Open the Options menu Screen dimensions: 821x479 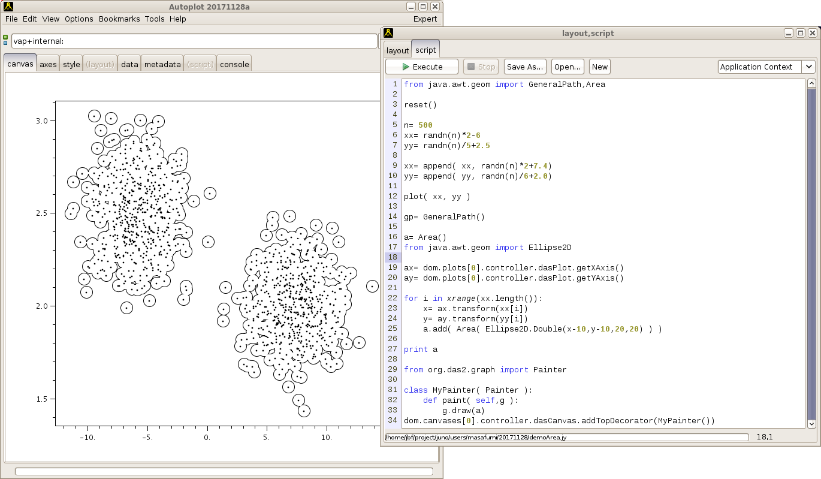[79, 19]
